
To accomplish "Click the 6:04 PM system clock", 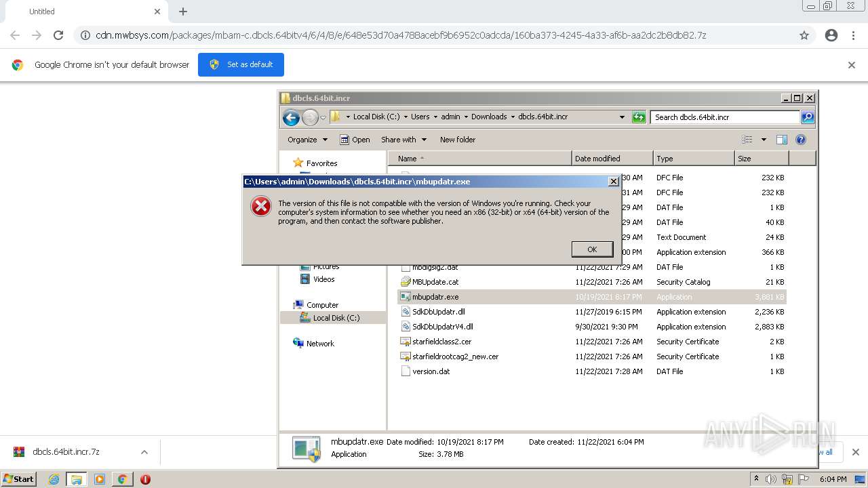I will 833,479.
